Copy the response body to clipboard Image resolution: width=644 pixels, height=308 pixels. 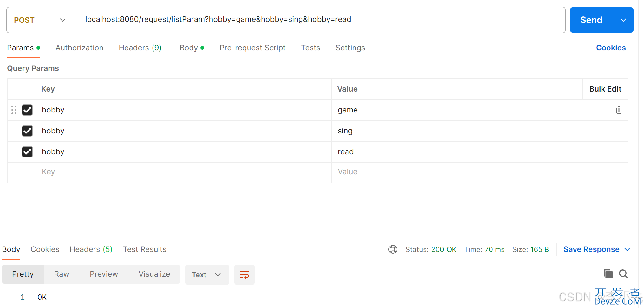pos(608,274)
